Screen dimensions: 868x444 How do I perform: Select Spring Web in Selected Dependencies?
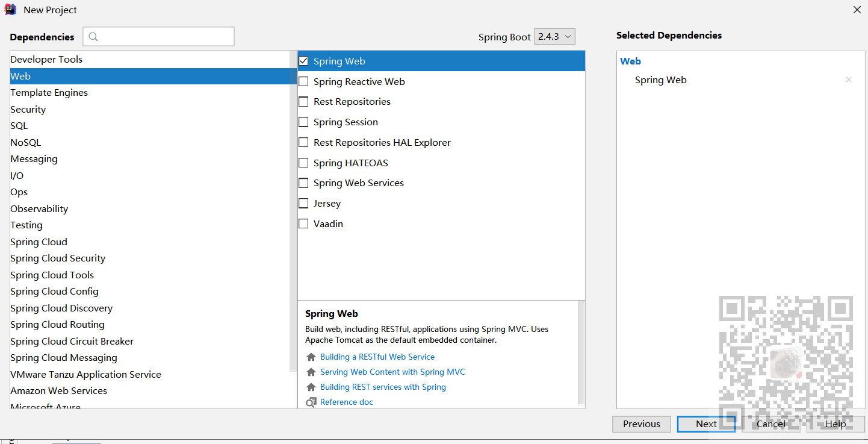click(660, 80)
